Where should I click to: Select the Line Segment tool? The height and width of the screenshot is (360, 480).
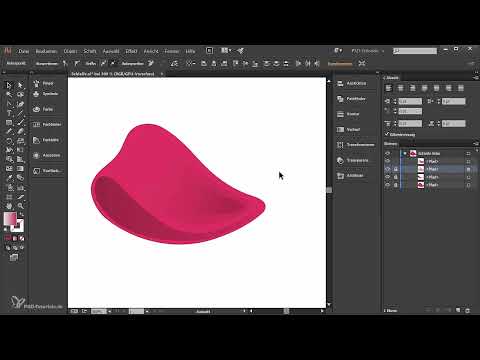point(20,113)
